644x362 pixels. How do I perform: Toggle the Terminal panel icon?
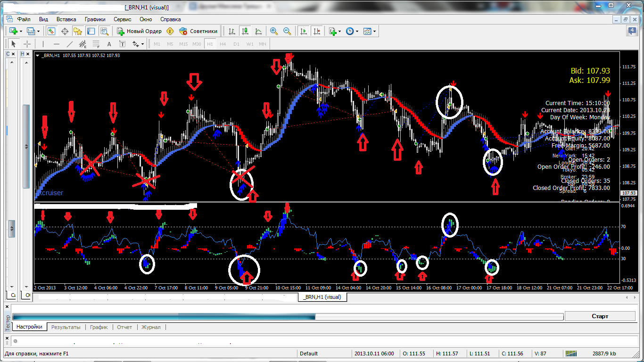91,31
